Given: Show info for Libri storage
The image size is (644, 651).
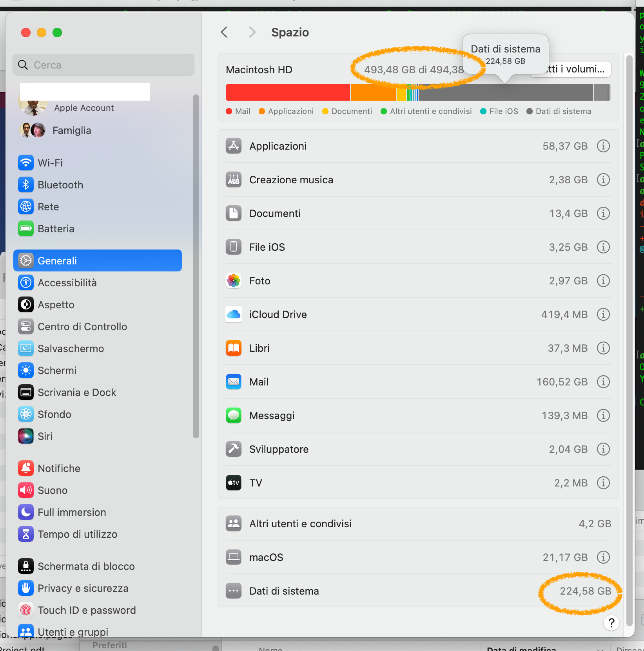Looking at the screenshot, I should pos(603,348).
